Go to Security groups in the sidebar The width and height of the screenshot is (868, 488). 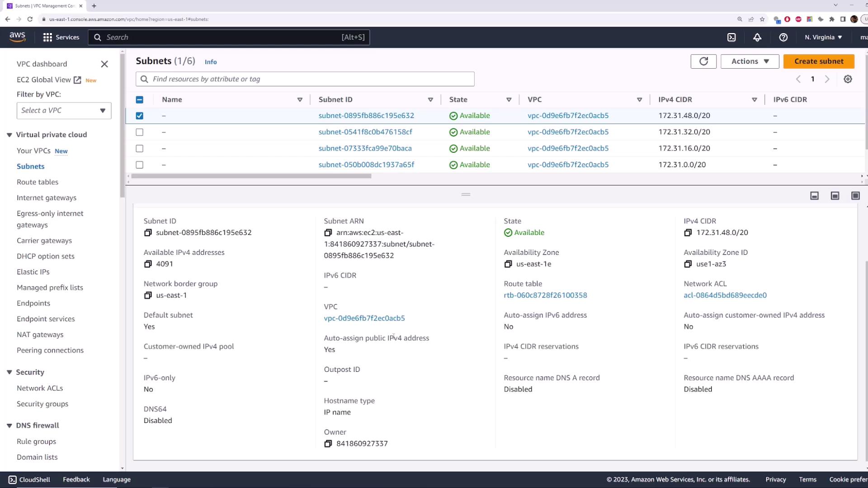coord(42,404)
